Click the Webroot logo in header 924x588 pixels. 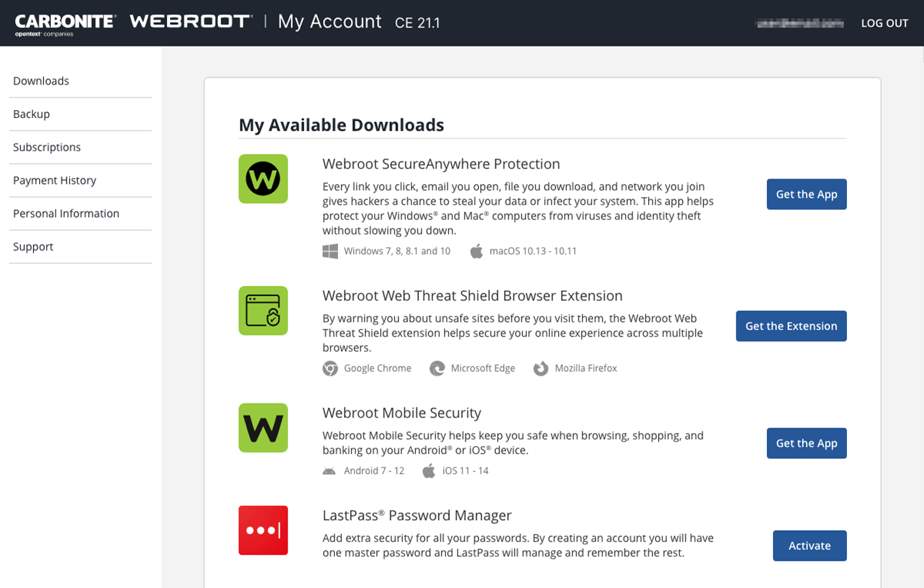coord(191,21)
